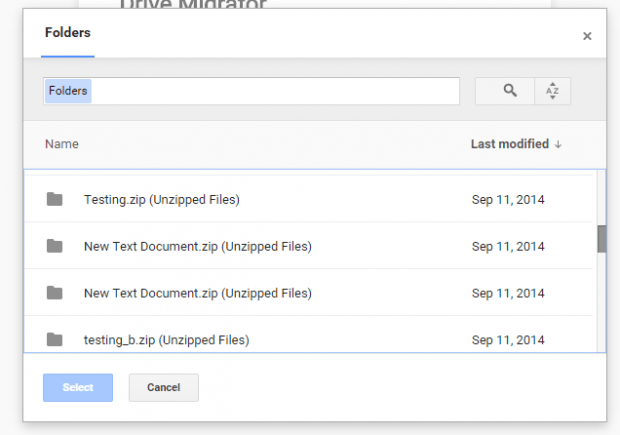
Task: Click the folder list scrollbar thumb
Action: coord(602,239)
